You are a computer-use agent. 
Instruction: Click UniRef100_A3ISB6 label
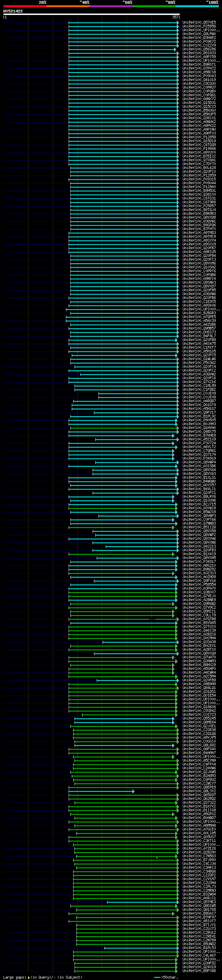coord(199,465)
